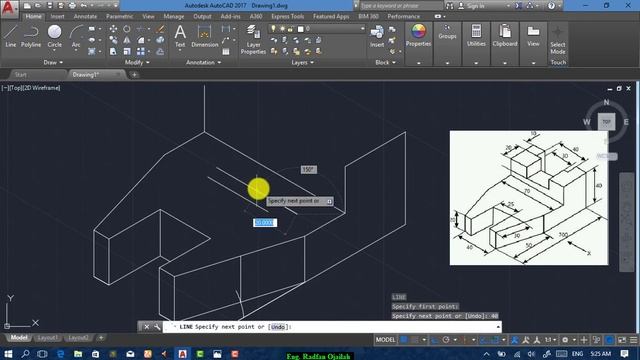Screen dimensions: 640x360
Task: Click Sign In in the title bar
Action: click(x=476, y=6)
